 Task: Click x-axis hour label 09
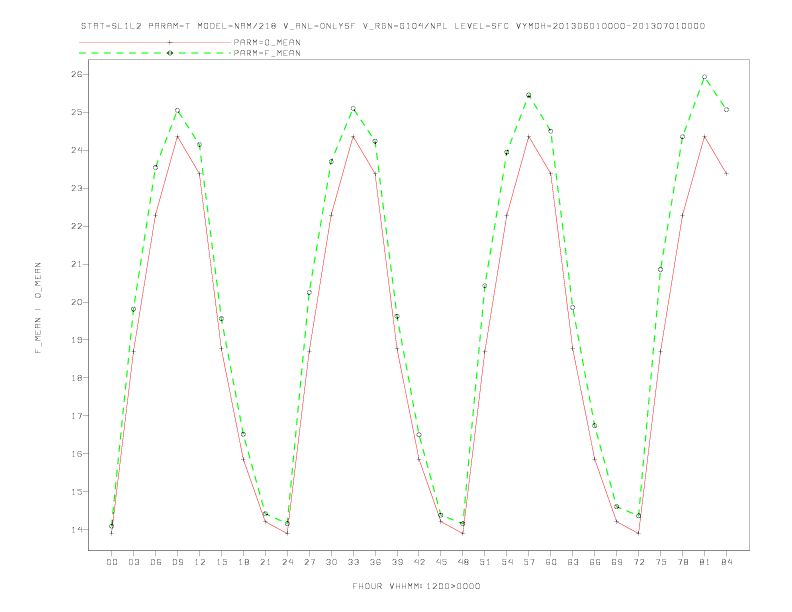pyautogui.click(x=177, y=562)
